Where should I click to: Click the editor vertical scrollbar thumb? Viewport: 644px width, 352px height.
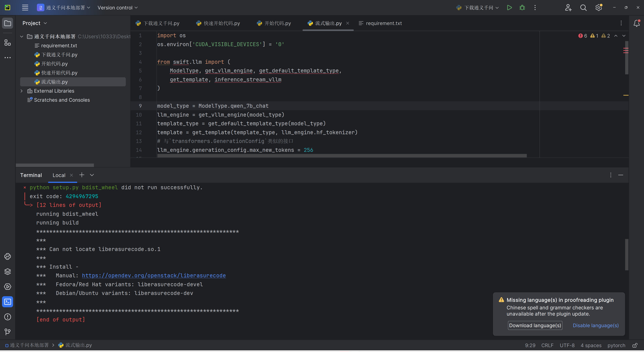click(x=627, y=58)
